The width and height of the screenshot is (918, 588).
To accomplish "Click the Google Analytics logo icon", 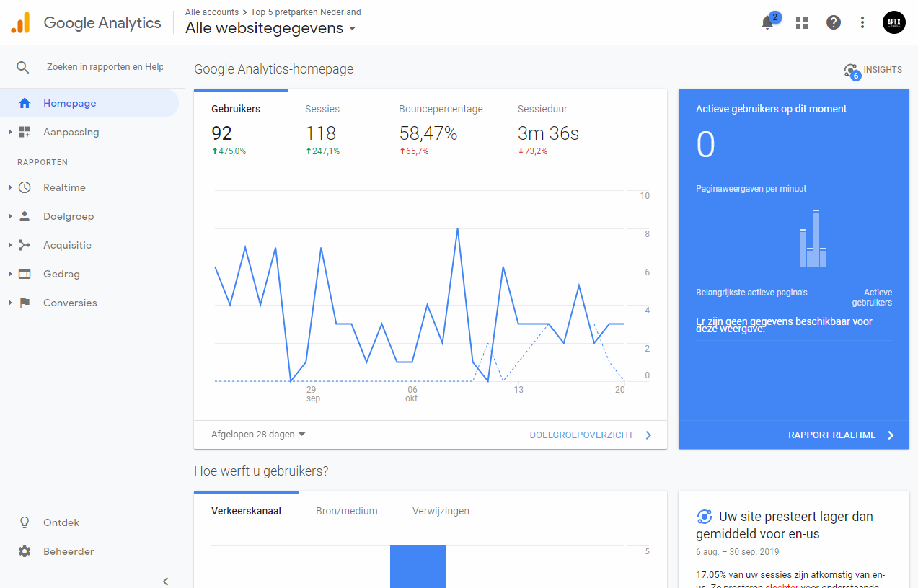I will (20, 22).
